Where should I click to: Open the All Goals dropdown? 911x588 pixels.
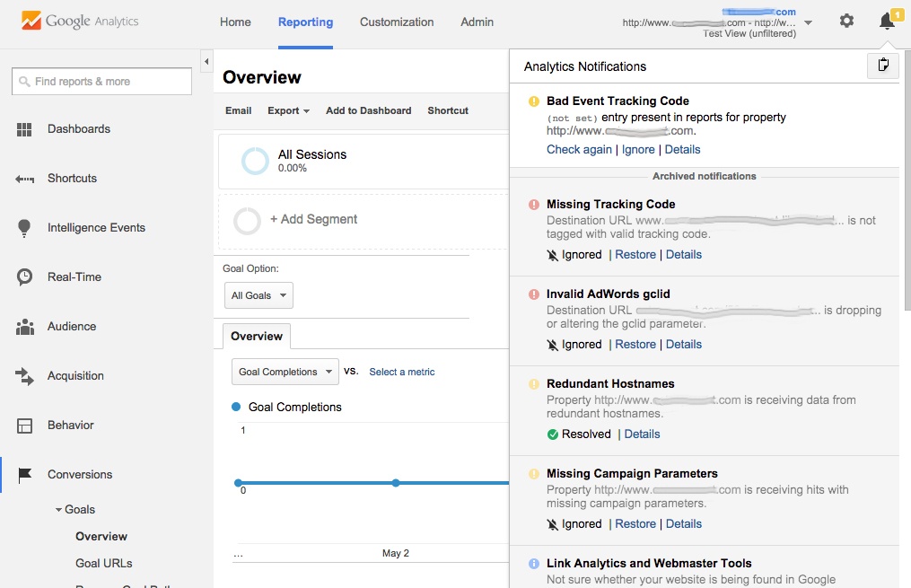(x=258, y=295)
